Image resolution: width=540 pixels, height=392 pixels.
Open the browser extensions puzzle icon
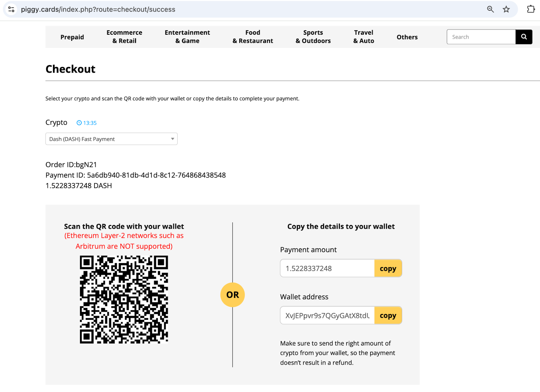[531, 9]
